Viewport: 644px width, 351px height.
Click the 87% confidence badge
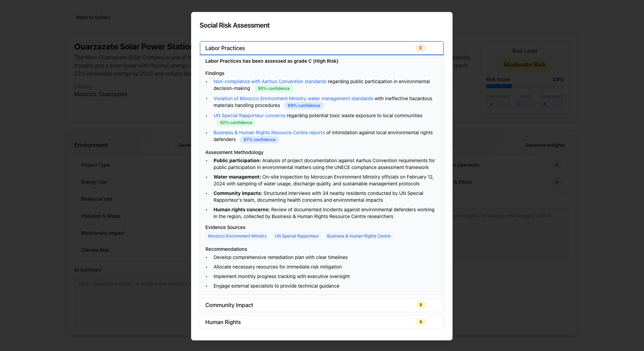pos(259,140)
